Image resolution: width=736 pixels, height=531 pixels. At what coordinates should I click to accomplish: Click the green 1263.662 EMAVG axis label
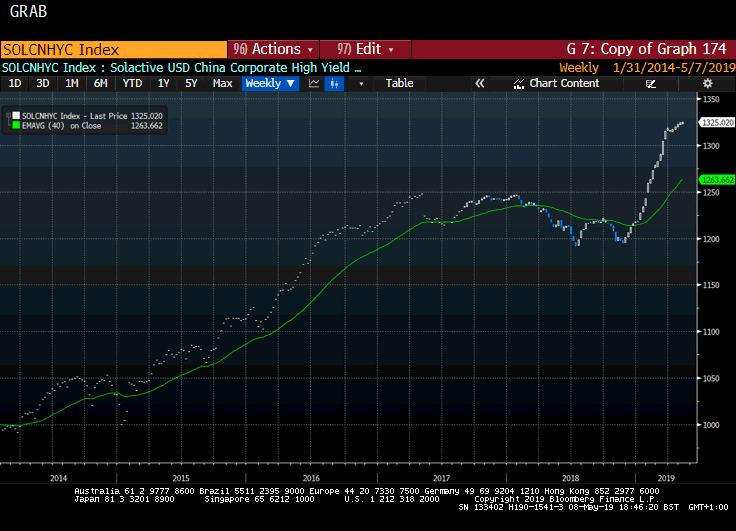718,180
